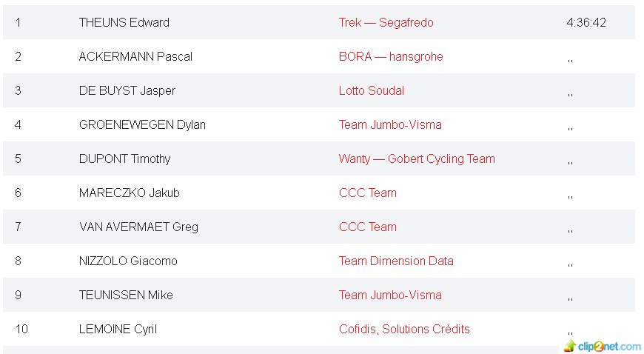The image size is (644, 354).
Task: Open CCC Team link in Mareczko row
Action: (368, 193)
